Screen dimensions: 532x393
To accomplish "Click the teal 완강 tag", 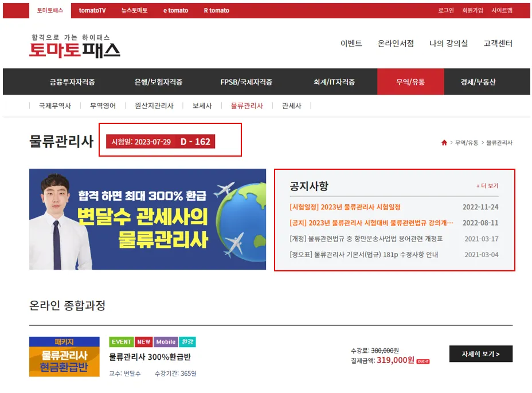I will [187, 342].
